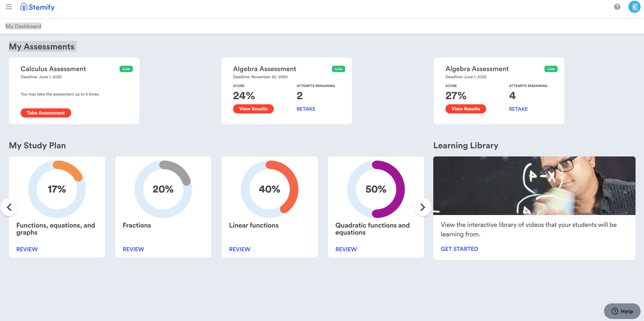
Task: Select My Dashboard breadcrumb
Action: 23,26
